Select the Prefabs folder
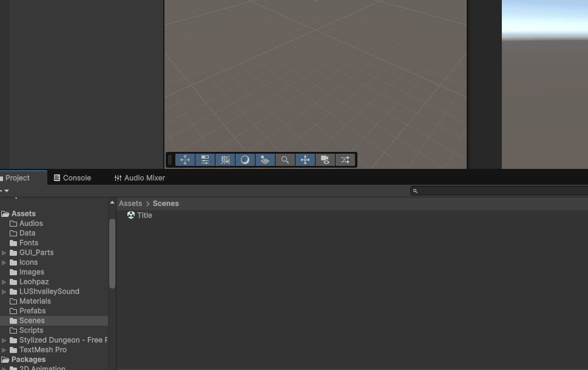This screenshot has height=370, width=588. [x=32, y=311]
